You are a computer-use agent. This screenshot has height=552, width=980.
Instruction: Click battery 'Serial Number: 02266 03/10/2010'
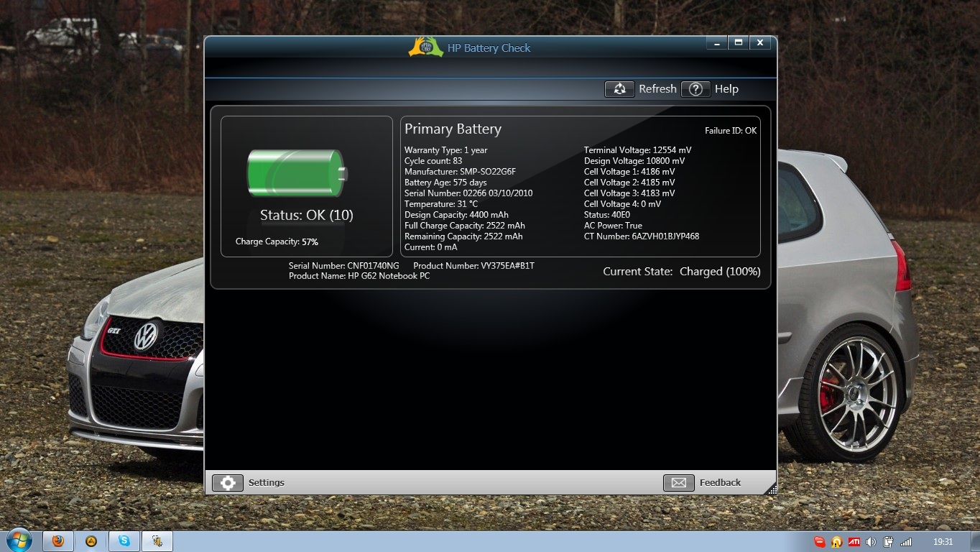point(468,193)
